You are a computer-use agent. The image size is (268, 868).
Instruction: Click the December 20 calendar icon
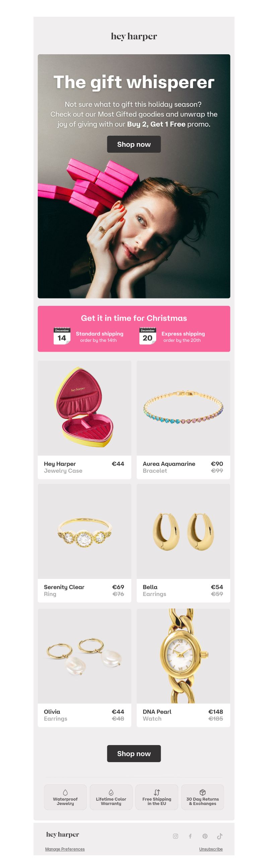point(148,336)
